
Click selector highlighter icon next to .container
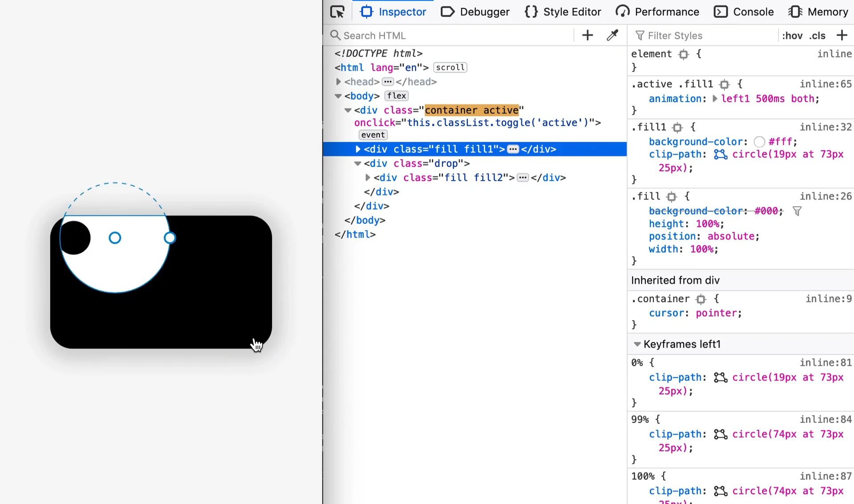[x=701, y=299]
